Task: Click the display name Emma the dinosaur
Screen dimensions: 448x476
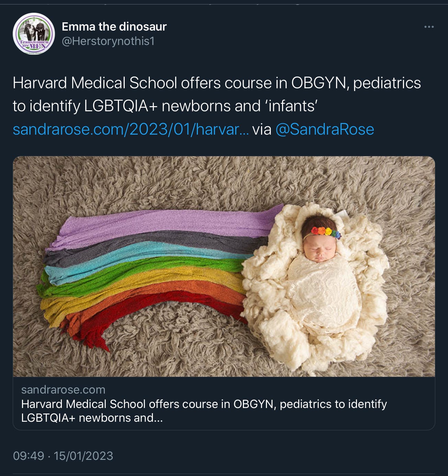Action: pyautogui.click(x=114, y=26)
